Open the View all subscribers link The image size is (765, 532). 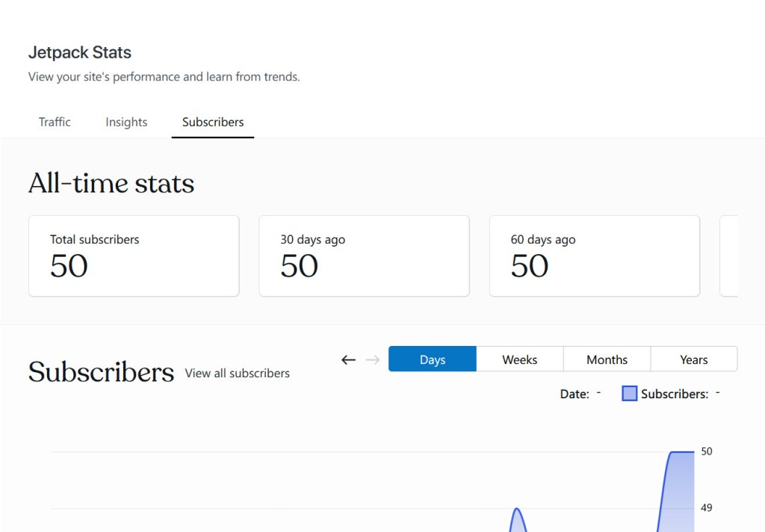(237, 373)
